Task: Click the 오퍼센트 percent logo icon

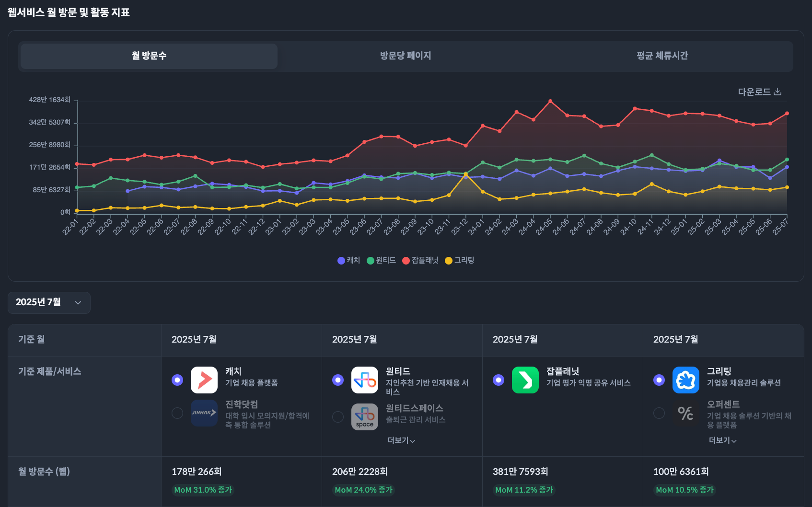Action: click(x=686, y=413)
